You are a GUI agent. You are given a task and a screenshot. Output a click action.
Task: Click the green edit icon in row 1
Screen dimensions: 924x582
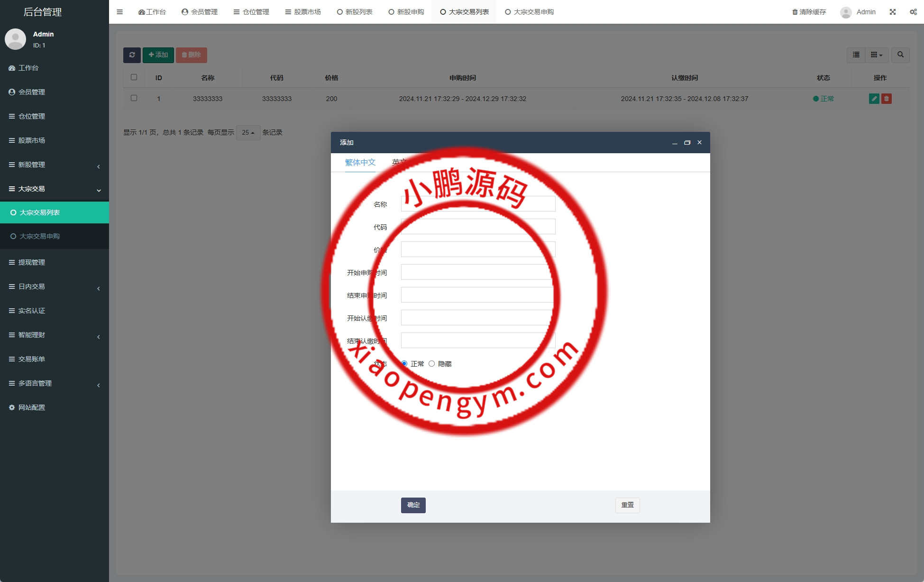874,99
